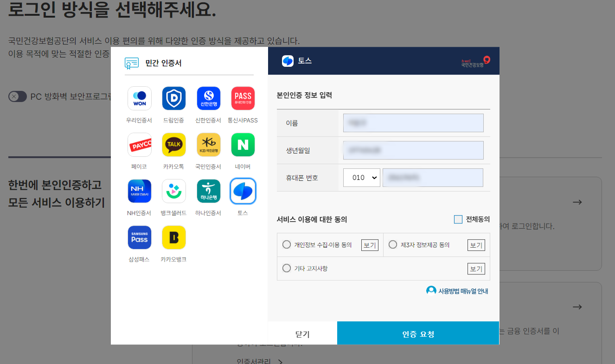This screenshot has width=615, height=364.
Task: Select the NH certificate icon
Action: [x=139, y=191]
